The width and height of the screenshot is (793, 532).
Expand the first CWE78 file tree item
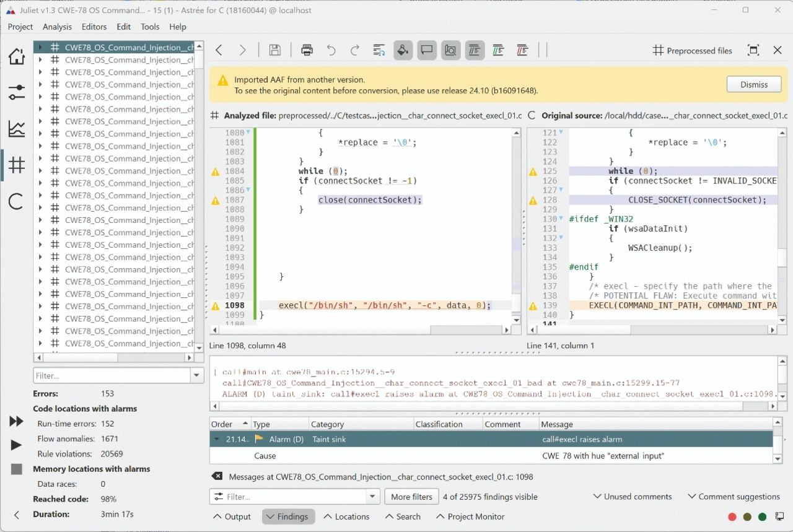40,47
